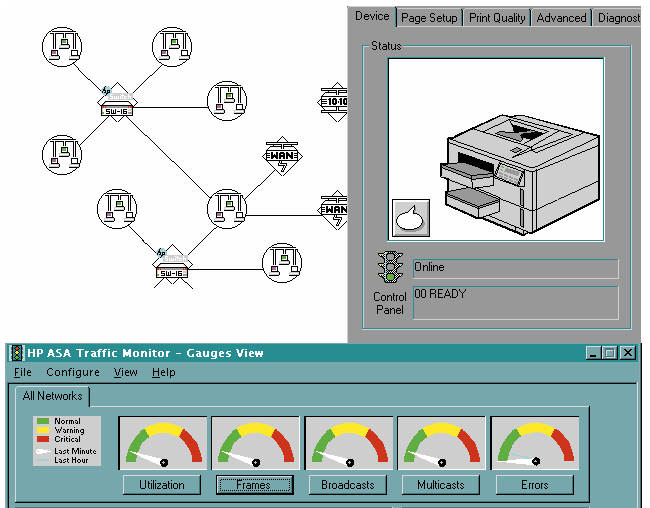Click the Frames gauge dial
650x508 pixels.
point(255,443)
